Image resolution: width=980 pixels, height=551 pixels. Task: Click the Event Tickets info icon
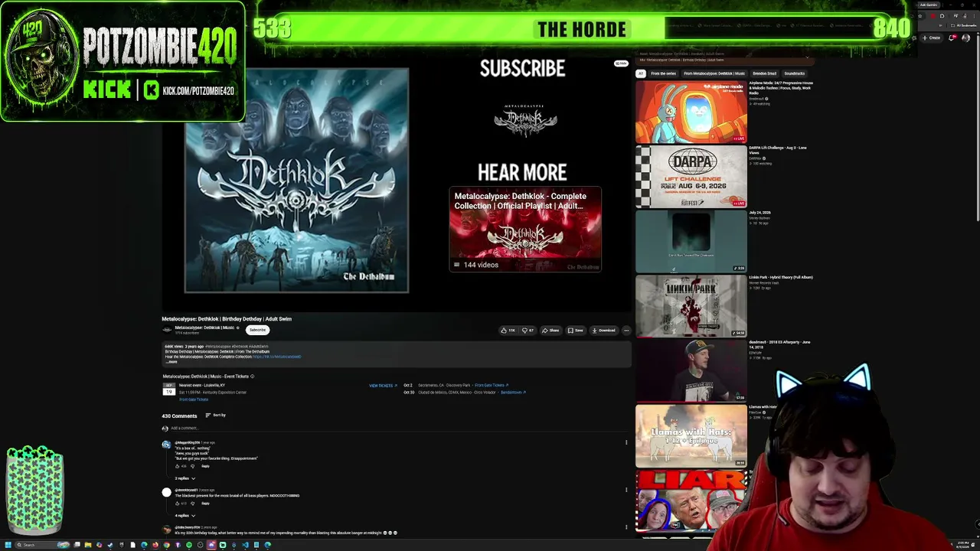pos(252,377)
